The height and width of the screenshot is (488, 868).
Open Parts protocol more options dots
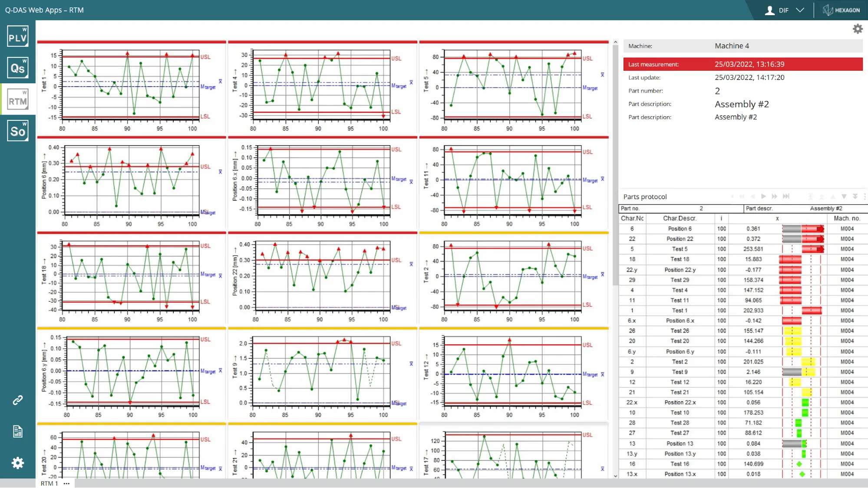coord(865,197)
